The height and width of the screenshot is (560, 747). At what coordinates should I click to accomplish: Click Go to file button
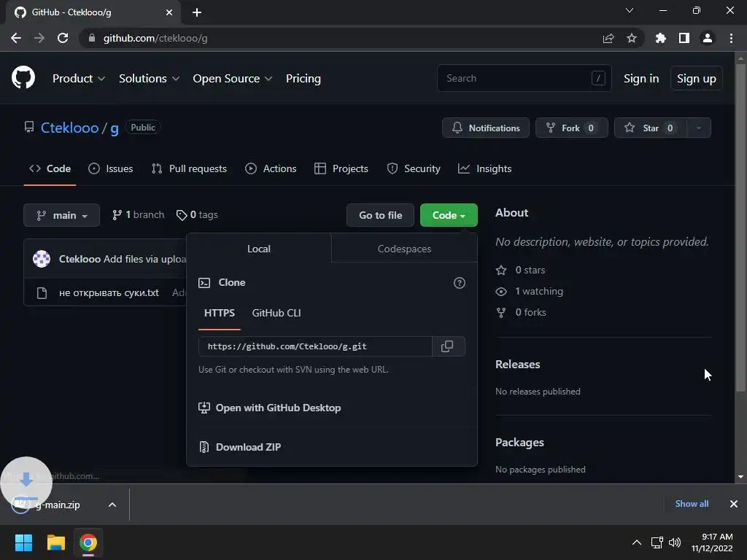[x=380, y=215]
